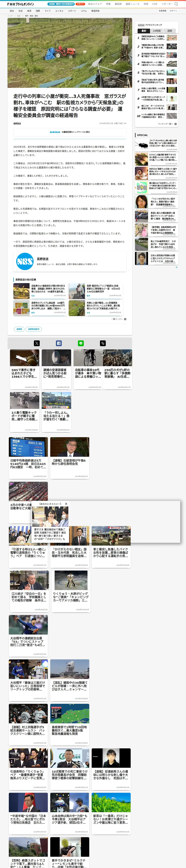The height and width of the screenshot is (868, 186).
Task: Open the 島根東部 震度5強 earthquake card
Action: tap(70, 724)
